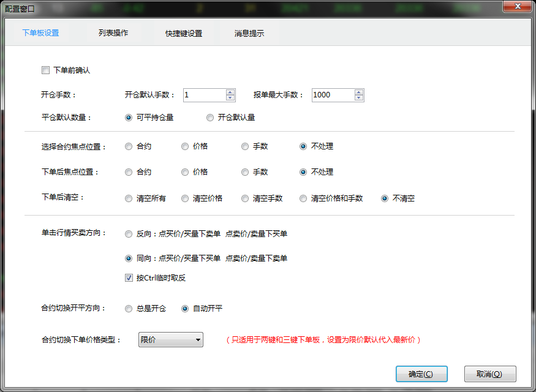Select 总是开仓 for 合约切换开平方向

coord(129,309)
